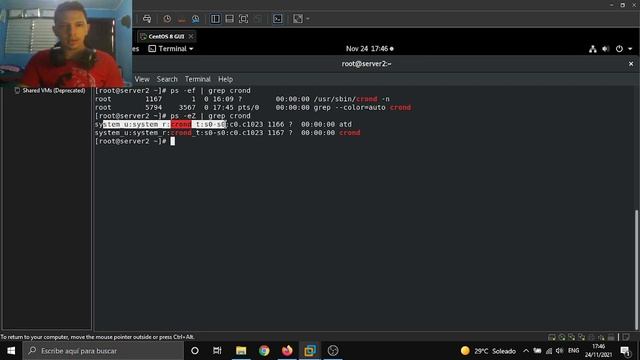Image resolution: width=640 pixels, height=360 pixels.
Task: Open Windows notification center
Action: click(625, 351)
